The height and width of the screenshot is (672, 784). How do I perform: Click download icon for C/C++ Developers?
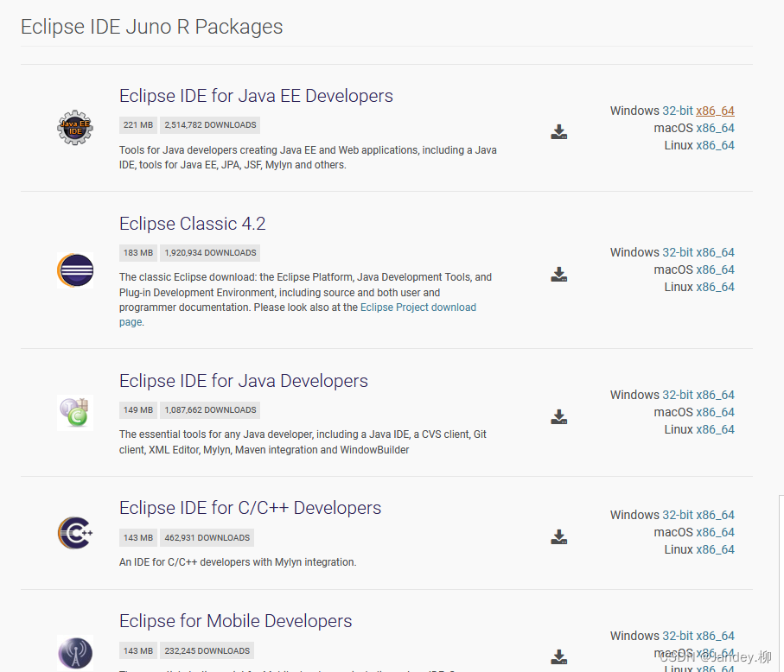click(559, 536)
